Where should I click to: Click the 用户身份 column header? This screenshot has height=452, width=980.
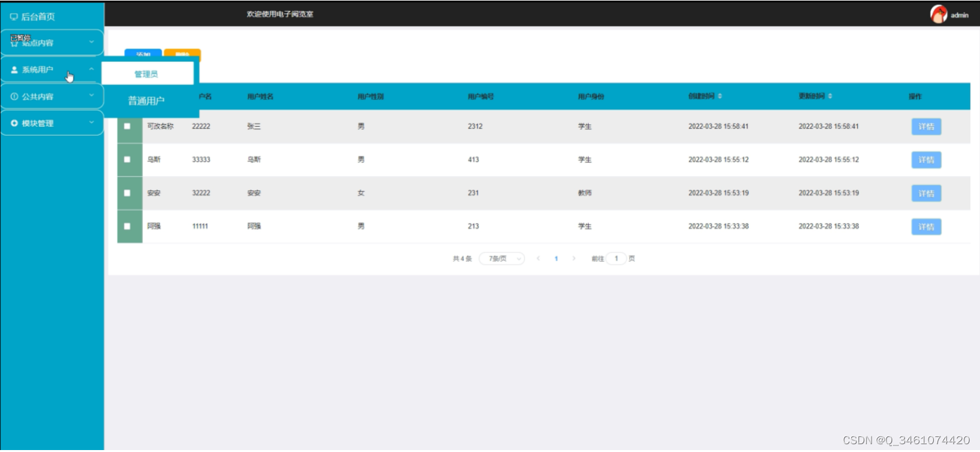tap(591, 97)
